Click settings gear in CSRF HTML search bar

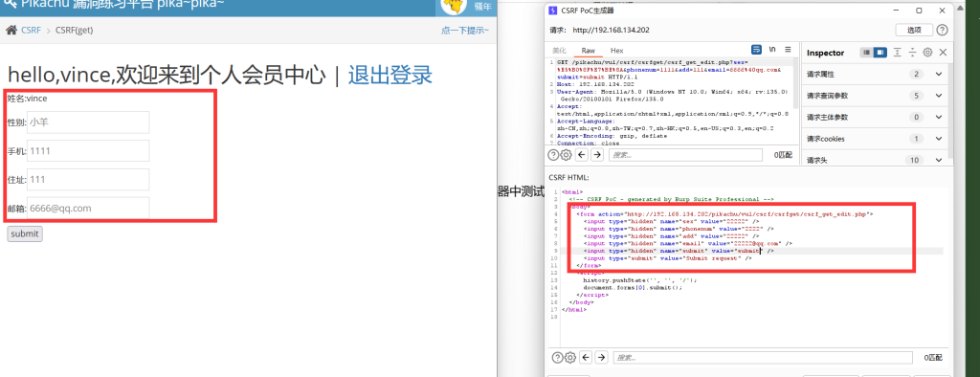pyautogui.click(x=569, y=358)
